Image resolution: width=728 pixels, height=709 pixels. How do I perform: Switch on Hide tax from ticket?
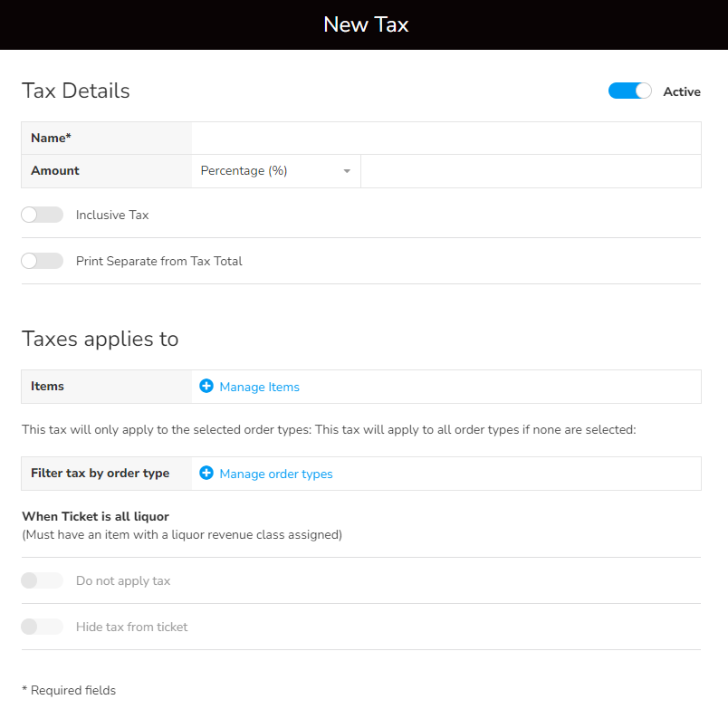[43, 628]
